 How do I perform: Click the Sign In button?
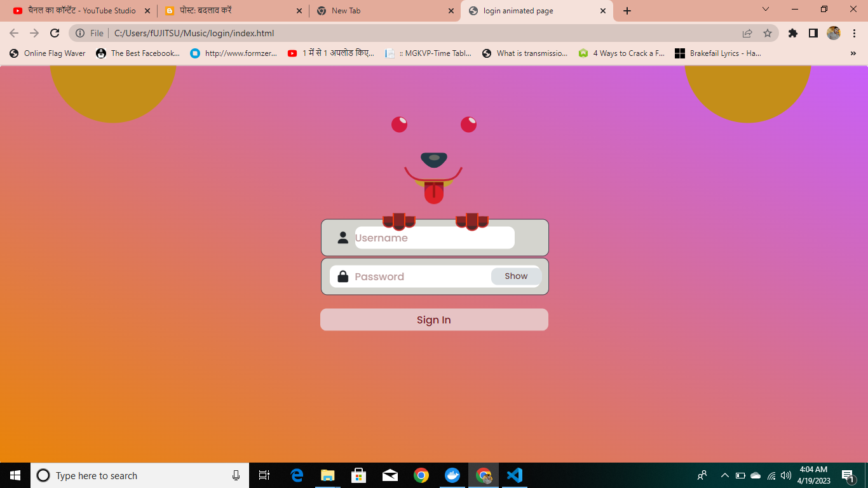tap(434, 320)
